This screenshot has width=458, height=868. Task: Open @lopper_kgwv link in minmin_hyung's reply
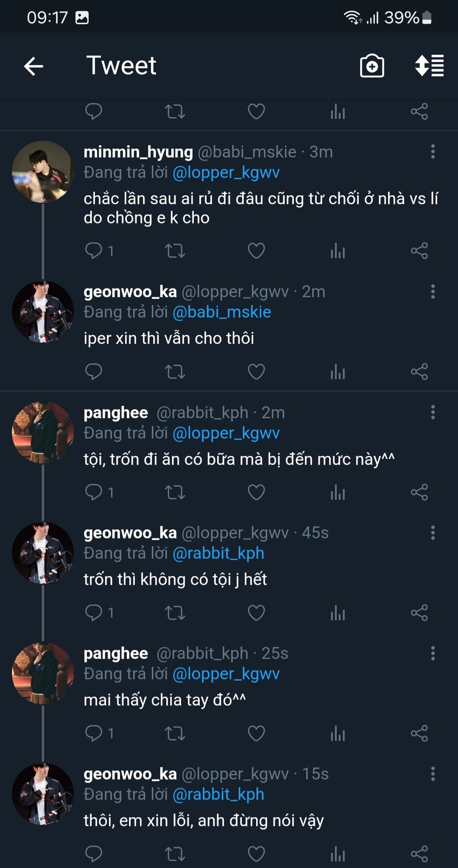click(x=226, y=173)
